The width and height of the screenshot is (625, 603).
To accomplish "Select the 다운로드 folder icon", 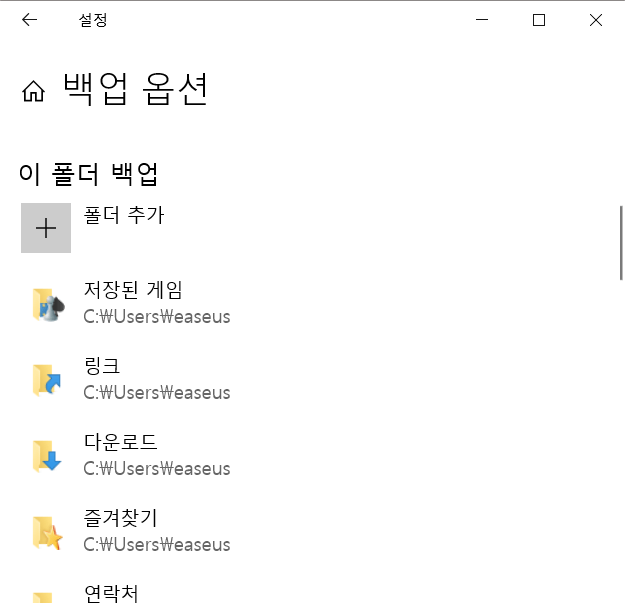I will [x=47, y=456].
